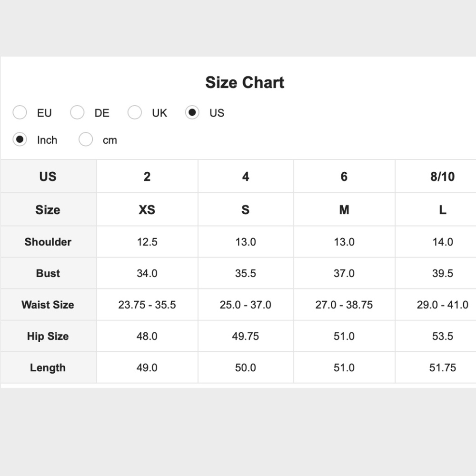Switch measurement units to cm
Image resolution: width=476 pixels, height=476 pixels.
[x=86, y=140]
